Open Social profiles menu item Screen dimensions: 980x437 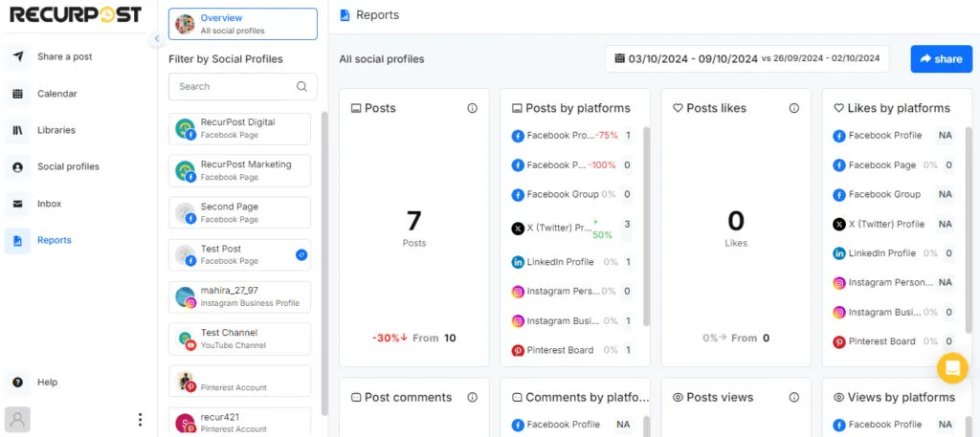click(68, 167)
